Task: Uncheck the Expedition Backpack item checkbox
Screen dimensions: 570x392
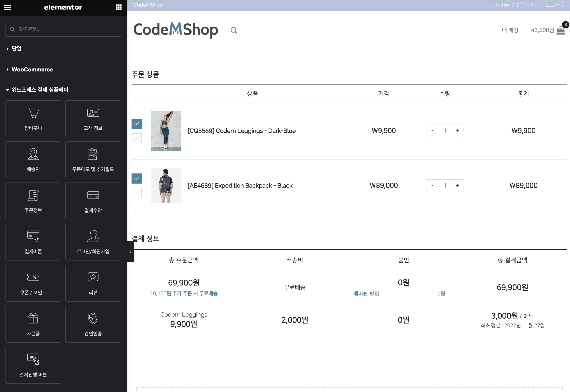Action: (137, 178)
